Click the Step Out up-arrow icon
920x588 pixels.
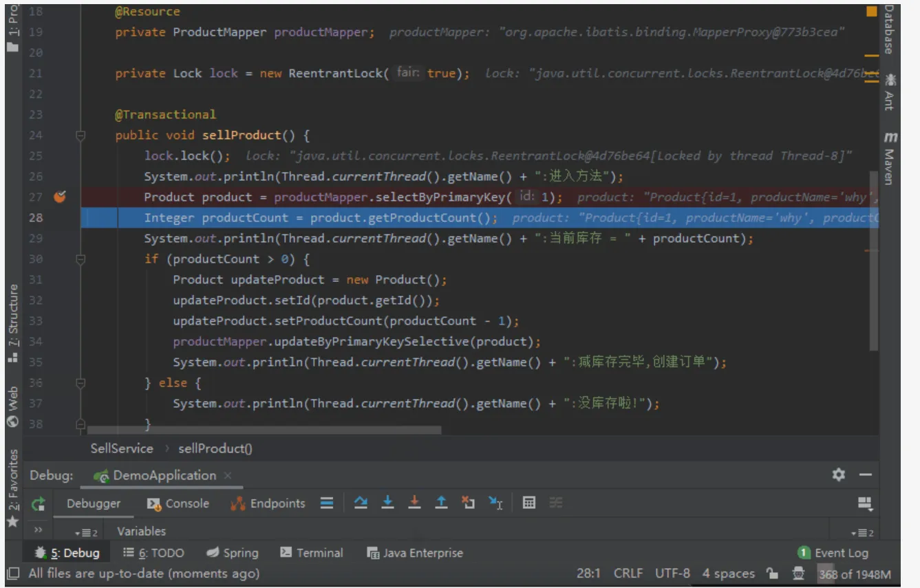[441, 503]
